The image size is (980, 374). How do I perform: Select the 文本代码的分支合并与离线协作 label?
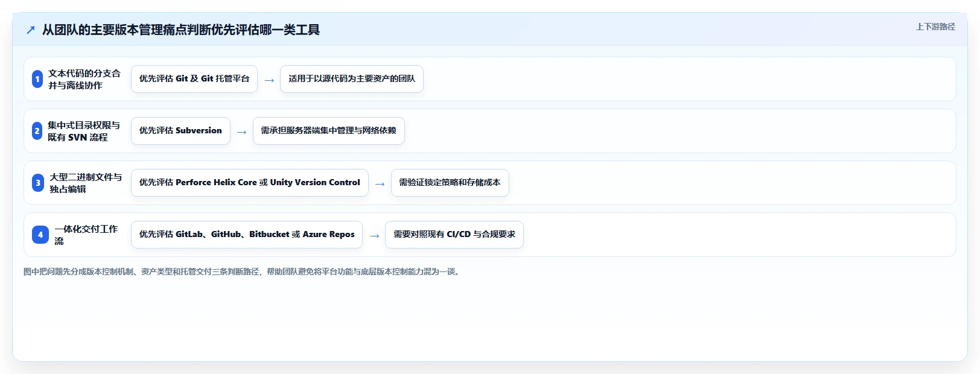click(x=84, y=79)
